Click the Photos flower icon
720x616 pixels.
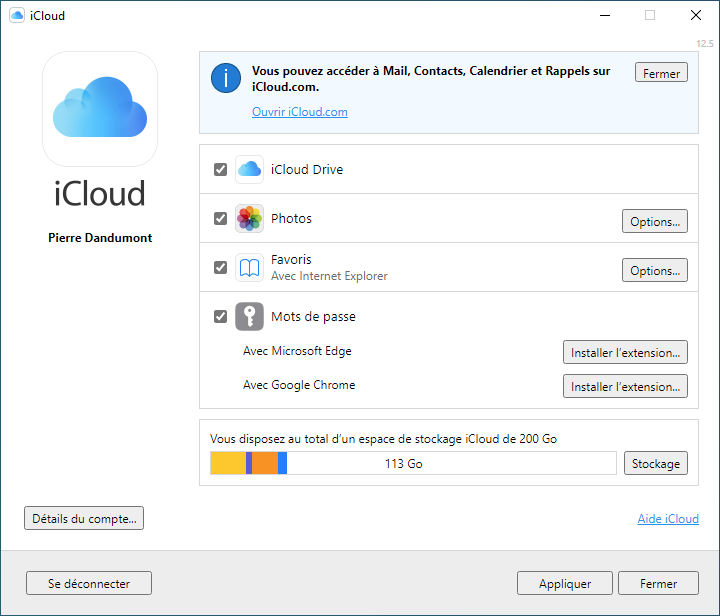tap(249, 218)
